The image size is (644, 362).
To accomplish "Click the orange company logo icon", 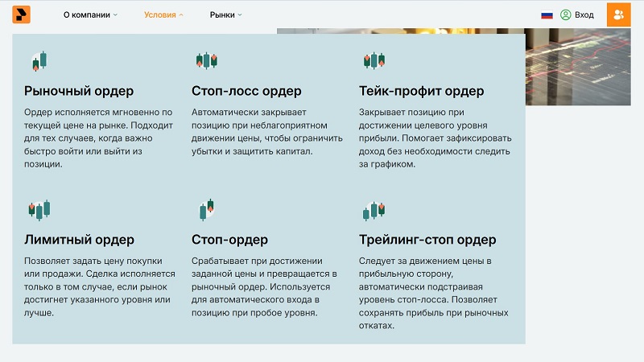I will [x=21, y=14].
